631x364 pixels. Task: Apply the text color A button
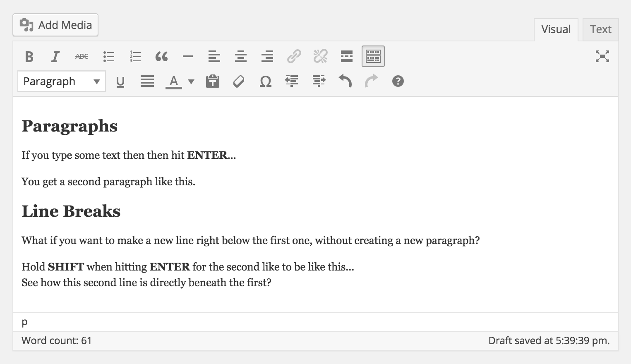pos(174,81)
